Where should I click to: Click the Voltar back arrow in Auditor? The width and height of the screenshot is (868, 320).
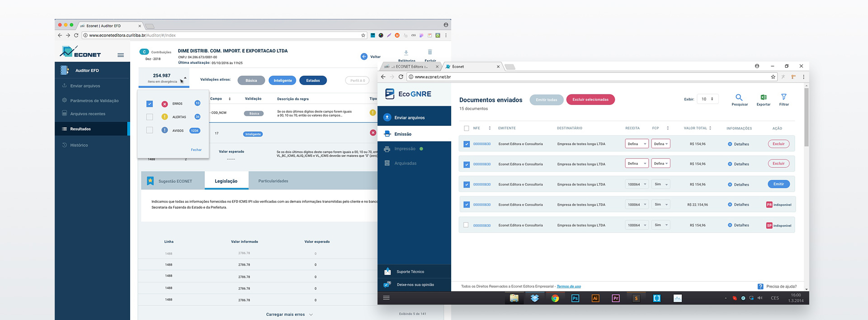click(x=364, y=57)
